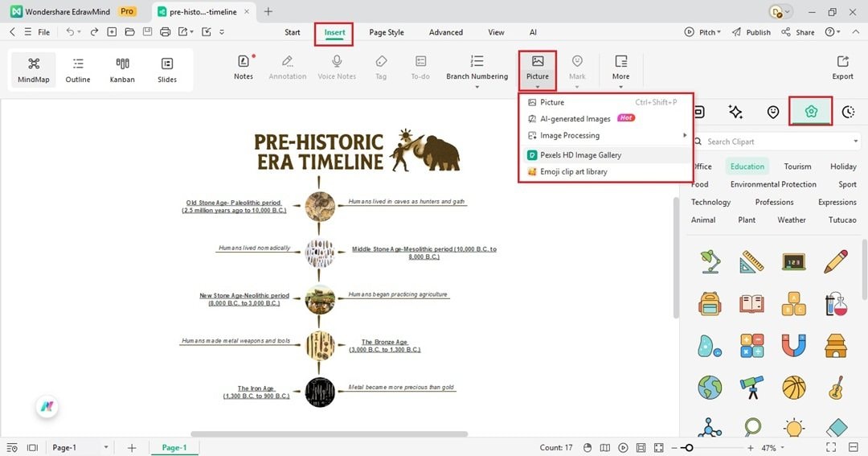Click the Undo arrow

[70, 32]
